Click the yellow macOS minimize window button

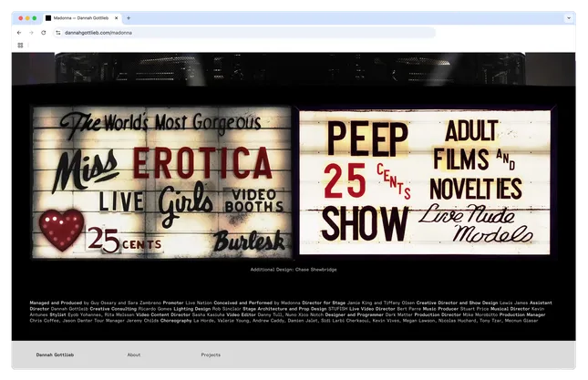(27, 18)
